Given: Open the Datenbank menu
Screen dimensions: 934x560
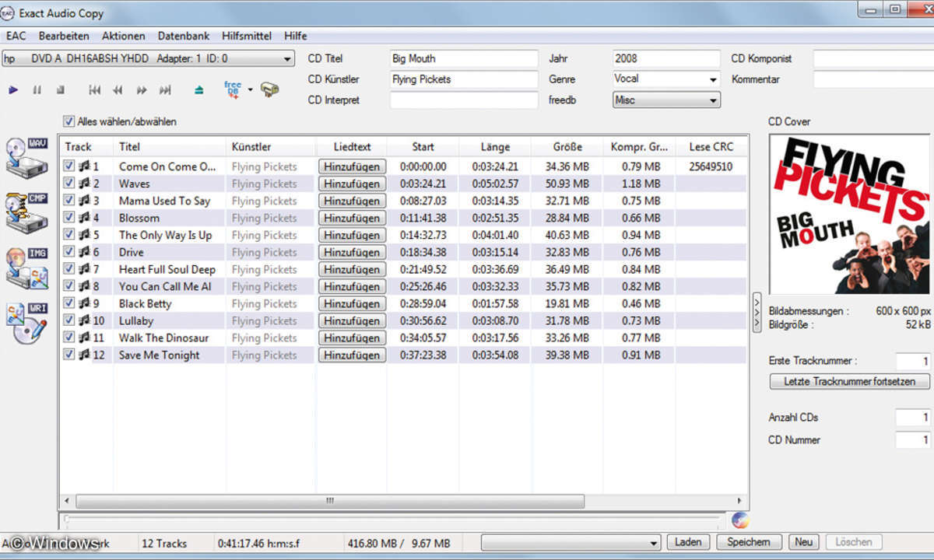Looking at the screenshot, I should [183, 36].
